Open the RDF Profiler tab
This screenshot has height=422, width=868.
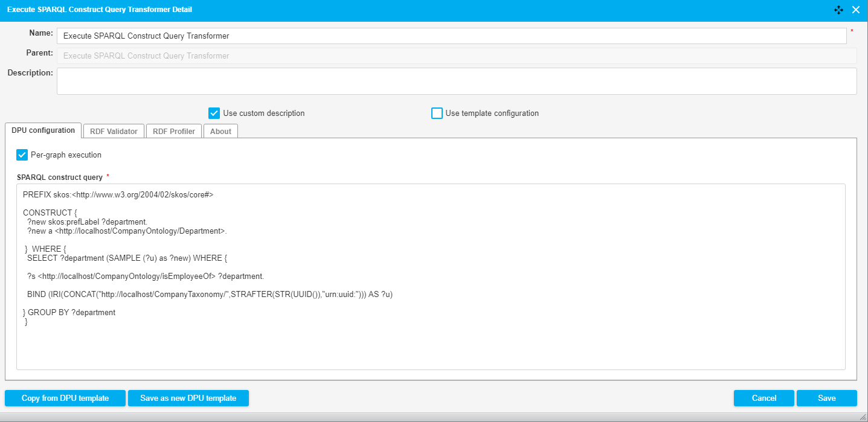174,131
